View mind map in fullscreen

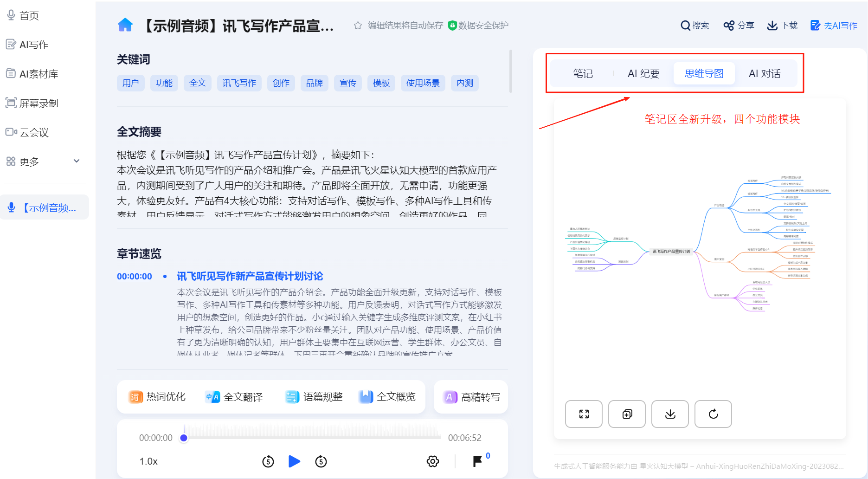[x=584, y=414]
